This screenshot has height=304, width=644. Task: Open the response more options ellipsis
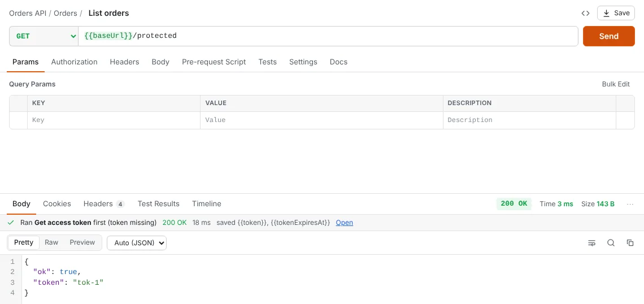pyautogui.click(x=630, y=204)
